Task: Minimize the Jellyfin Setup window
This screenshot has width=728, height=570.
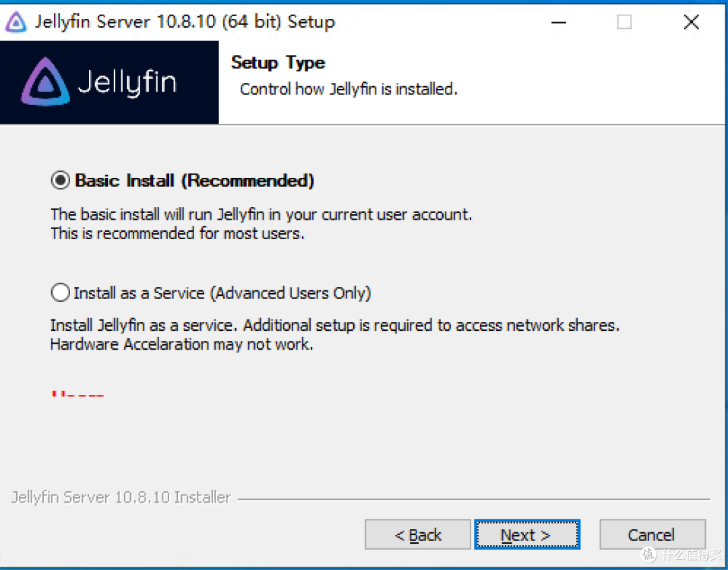Action: point(558,22)
